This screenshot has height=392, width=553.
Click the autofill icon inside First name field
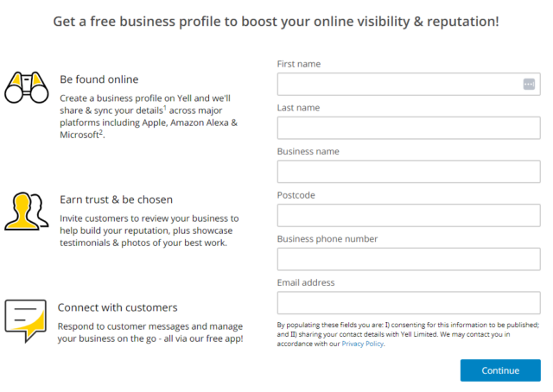[x=529, y=84]
